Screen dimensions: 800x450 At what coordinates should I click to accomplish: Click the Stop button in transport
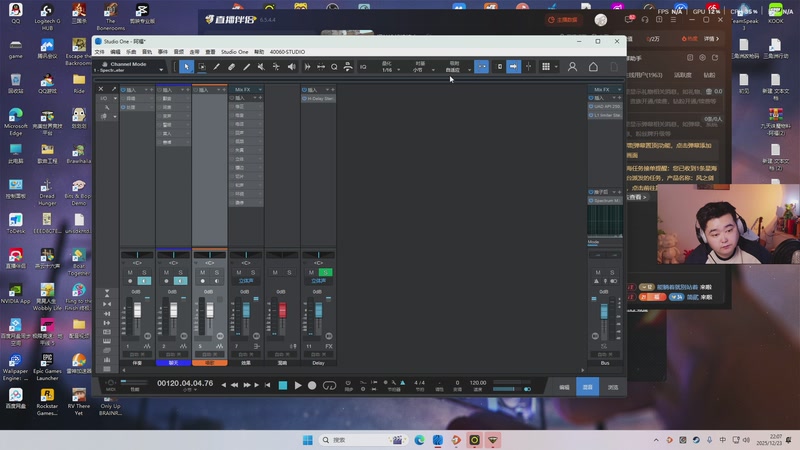[x=283, y=385]
